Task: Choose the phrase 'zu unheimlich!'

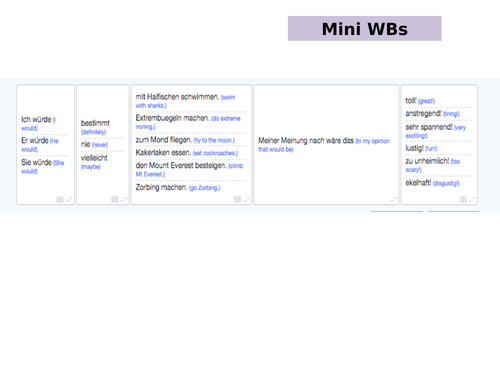Action: point(427,161)
